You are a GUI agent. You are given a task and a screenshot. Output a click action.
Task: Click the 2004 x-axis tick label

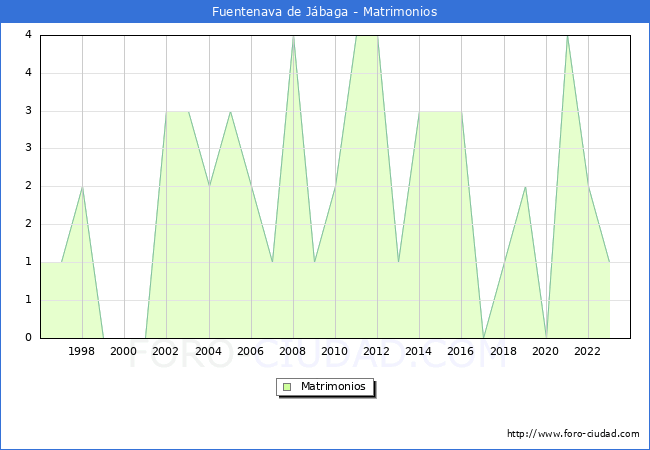point(208,351)
